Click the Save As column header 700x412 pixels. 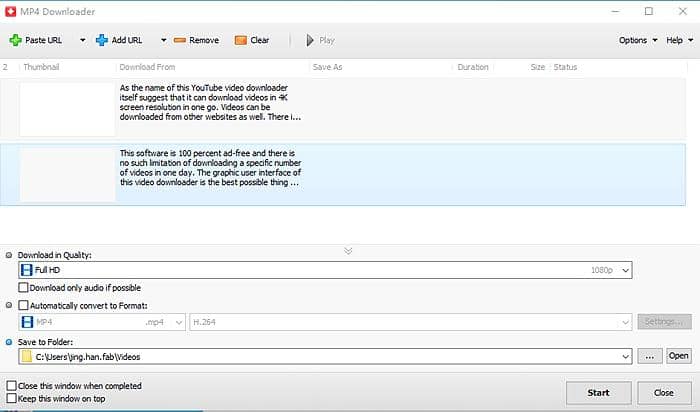(x=327, y=67)
